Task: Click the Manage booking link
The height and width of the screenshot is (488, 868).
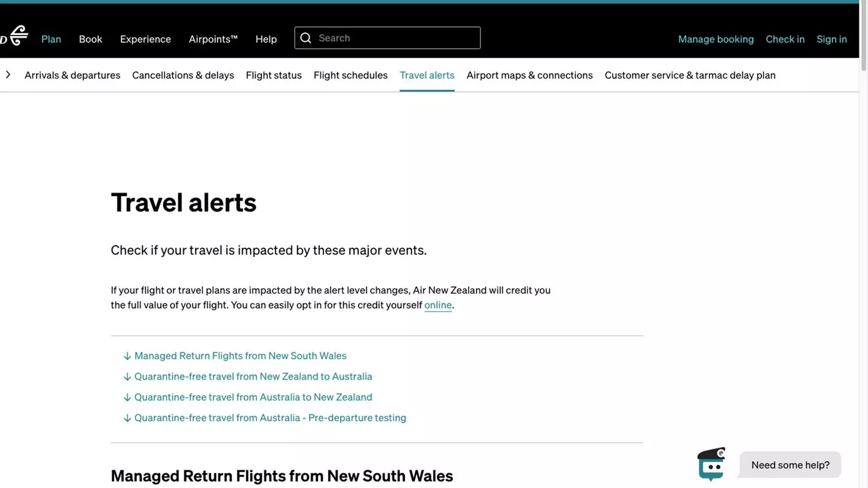Action: (716, 39)
